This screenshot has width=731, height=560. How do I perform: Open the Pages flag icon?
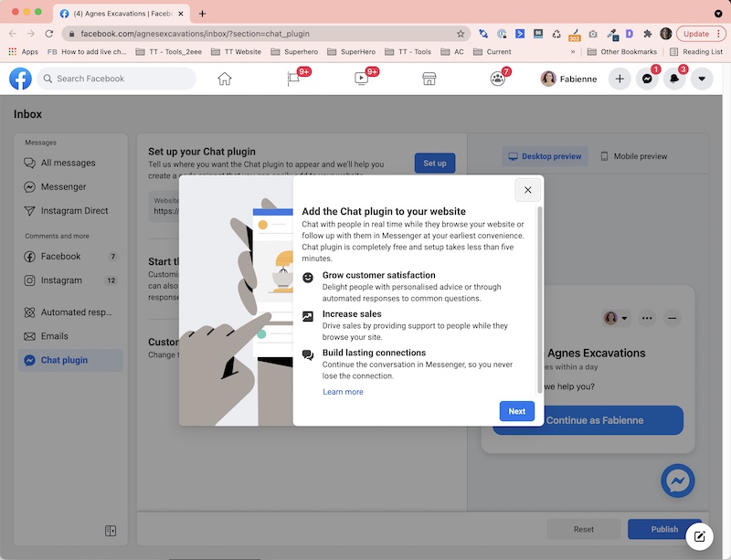point(293,79)
